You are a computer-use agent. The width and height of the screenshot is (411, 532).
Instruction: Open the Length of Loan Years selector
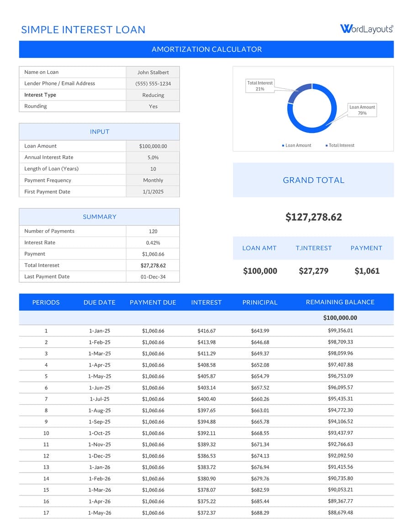pyautogui.click(x=153, y=169)
